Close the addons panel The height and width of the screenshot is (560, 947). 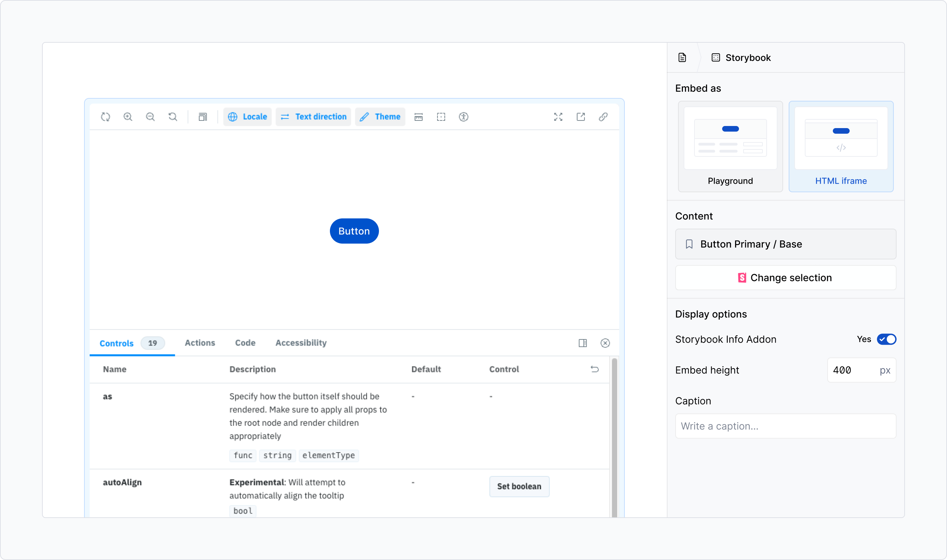point(605,343)
